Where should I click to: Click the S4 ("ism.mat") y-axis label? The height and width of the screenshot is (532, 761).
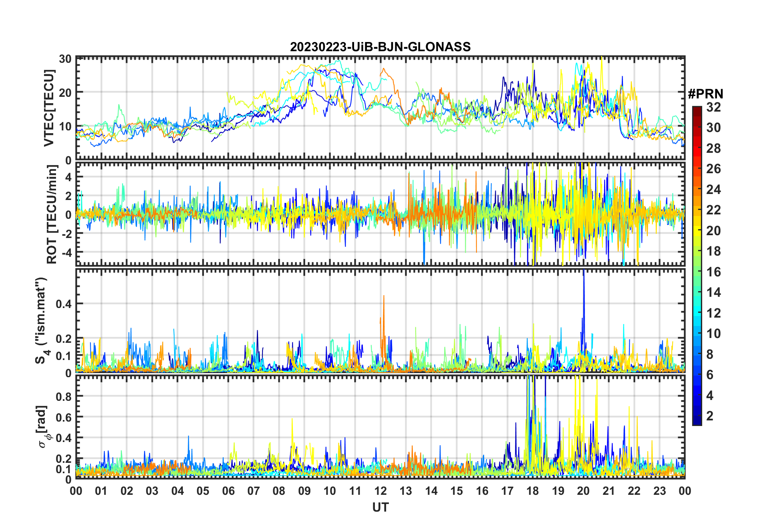[x=41, y=320]
